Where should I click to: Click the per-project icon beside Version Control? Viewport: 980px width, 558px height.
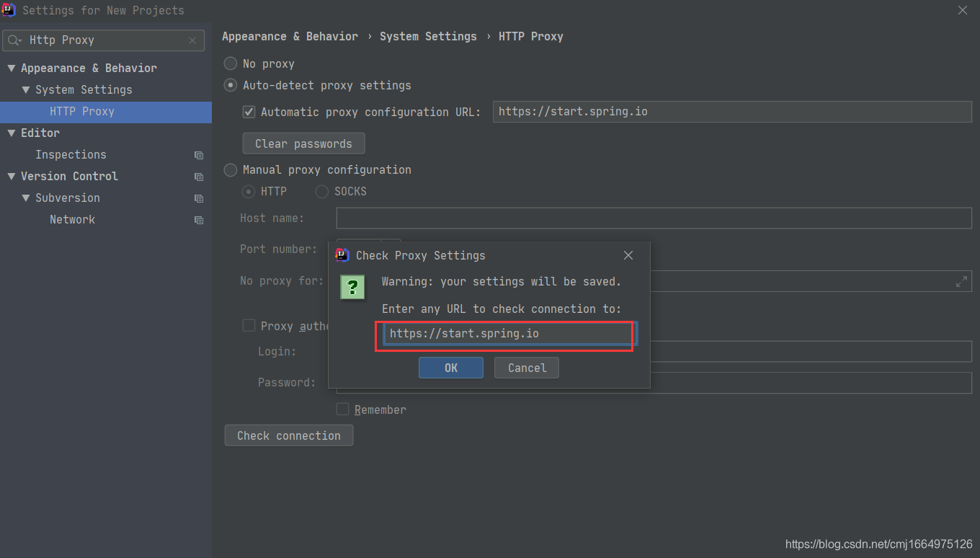tap(199, 177)
